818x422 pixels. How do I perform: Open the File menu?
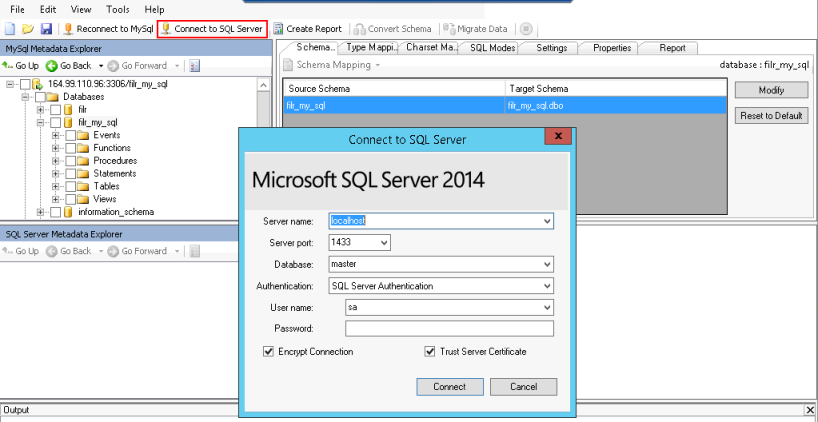click(x=17, y=9)
